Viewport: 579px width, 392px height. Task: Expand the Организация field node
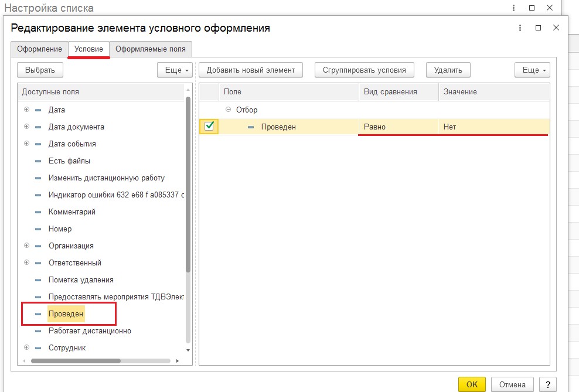(x=26, y=246)
